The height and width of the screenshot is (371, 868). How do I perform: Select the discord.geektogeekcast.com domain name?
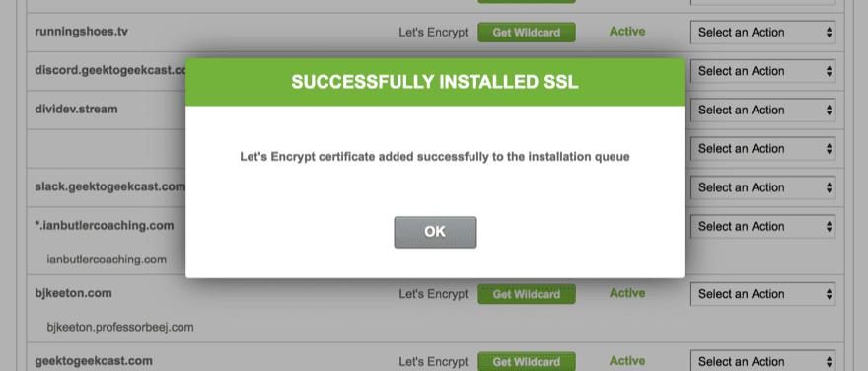click(110, 70)
